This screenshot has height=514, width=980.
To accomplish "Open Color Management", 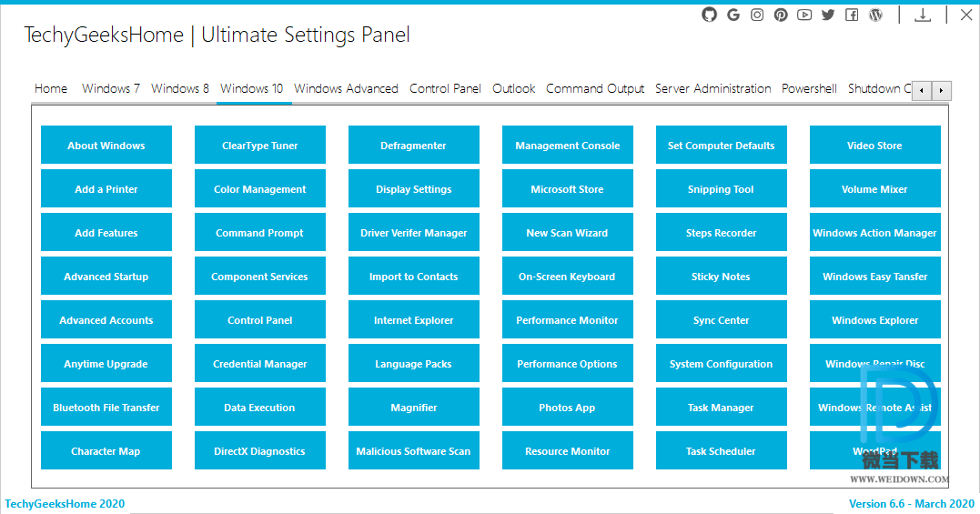I will point(260,188).
